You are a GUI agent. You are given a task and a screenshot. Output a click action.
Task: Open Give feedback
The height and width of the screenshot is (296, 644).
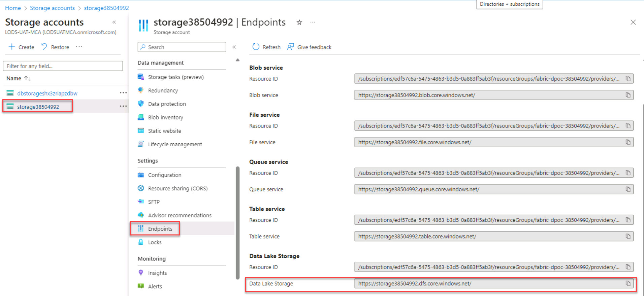309,47
